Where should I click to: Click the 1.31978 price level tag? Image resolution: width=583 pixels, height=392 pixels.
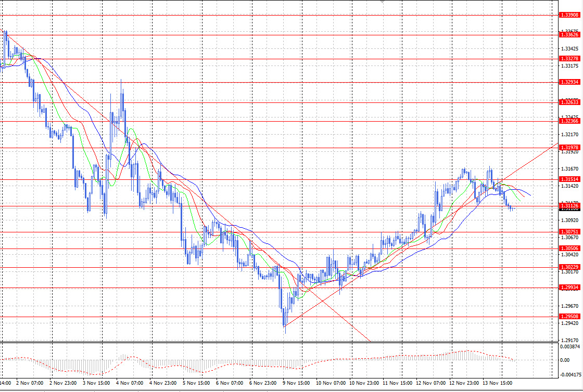(x=569, y=148)
